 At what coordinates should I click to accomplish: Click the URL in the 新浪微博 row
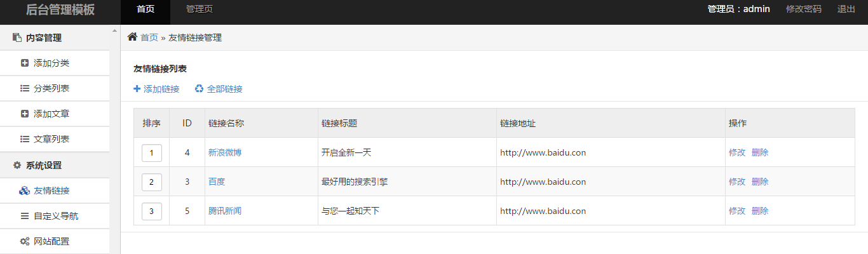coord(543,152)
